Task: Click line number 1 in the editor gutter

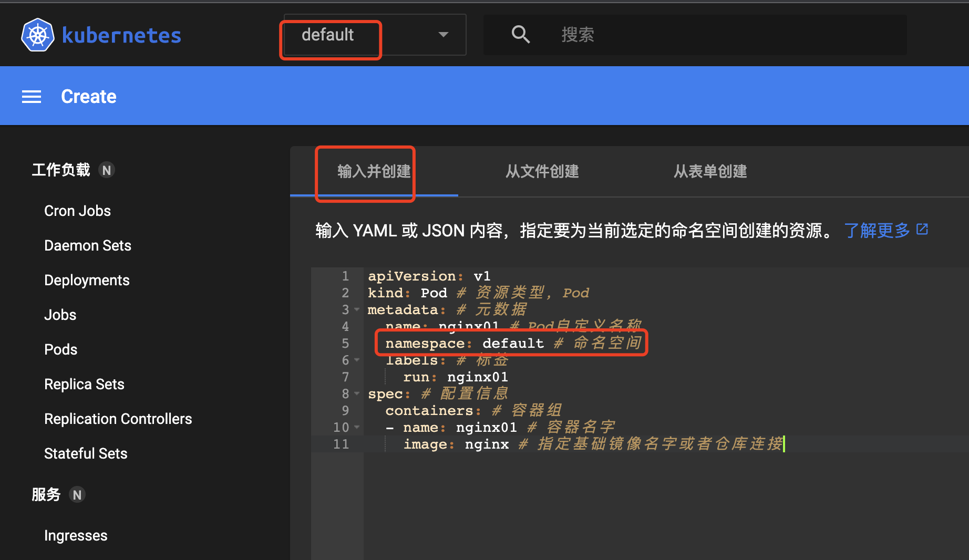Action: coord(345,276)
